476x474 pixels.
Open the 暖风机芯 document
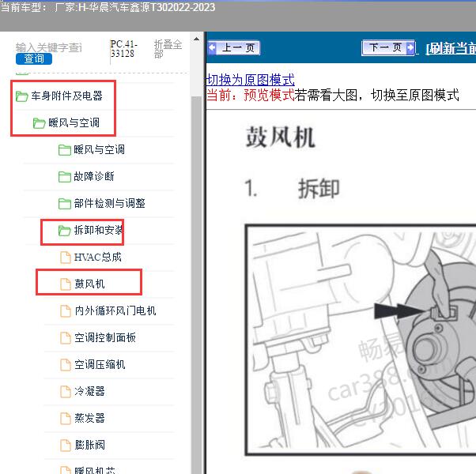(x=95, y=470)
